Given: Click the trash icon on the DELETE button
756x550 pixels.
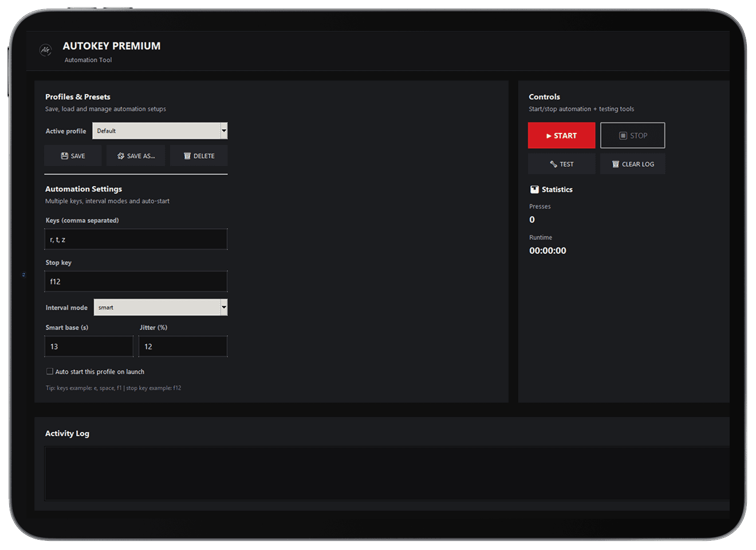Looking at the screenshot, I should [x=187, y=155].
